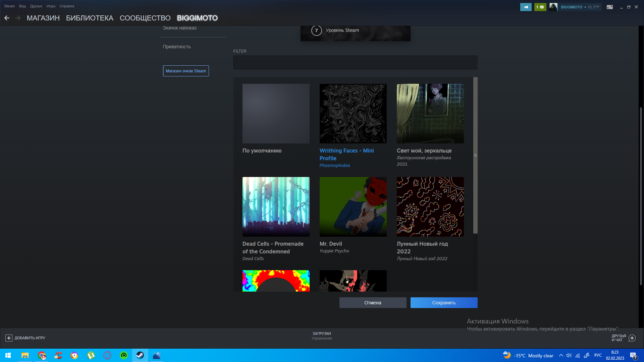
Task: Go forward with the right arrow
Action: [18, 18]
